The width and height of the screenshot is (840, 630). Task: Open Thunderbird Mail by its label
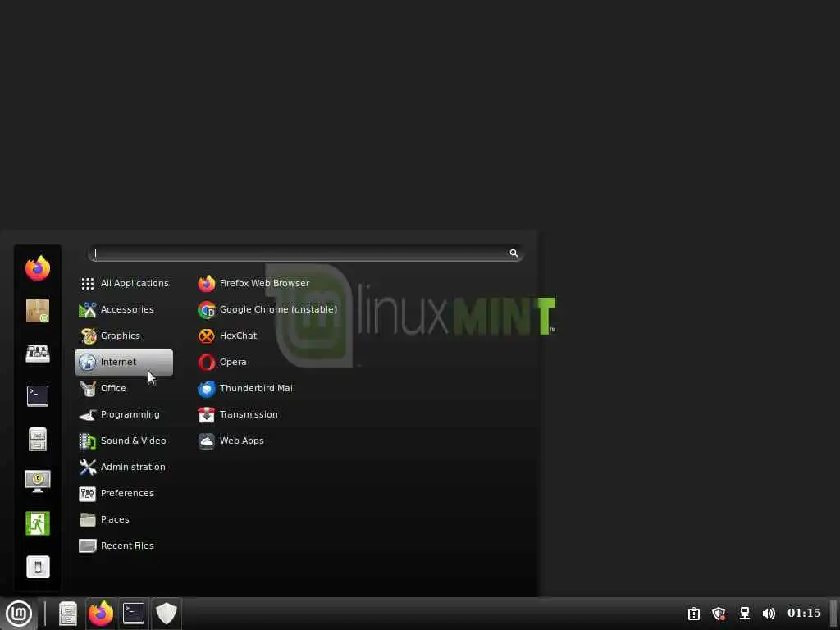(x=258, y=388)
